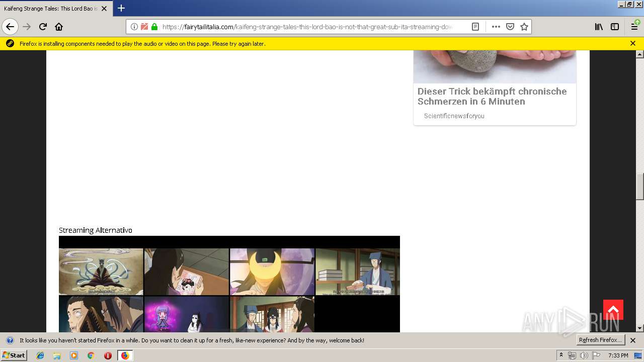Image resolution: width=644 pixels, height=362 pixels.
Task: Select the Kaifeng Strange Tales tab
Action: (x=55, y=9)
